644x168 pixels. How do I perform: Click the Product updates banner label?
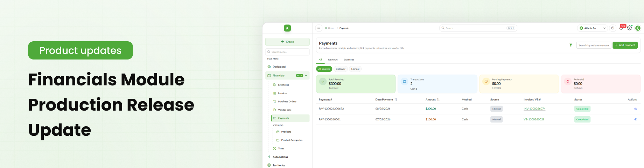pos(80,50)
